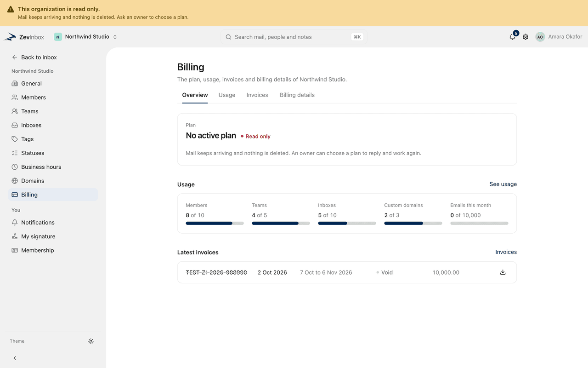Click the Members people icon

15,98
